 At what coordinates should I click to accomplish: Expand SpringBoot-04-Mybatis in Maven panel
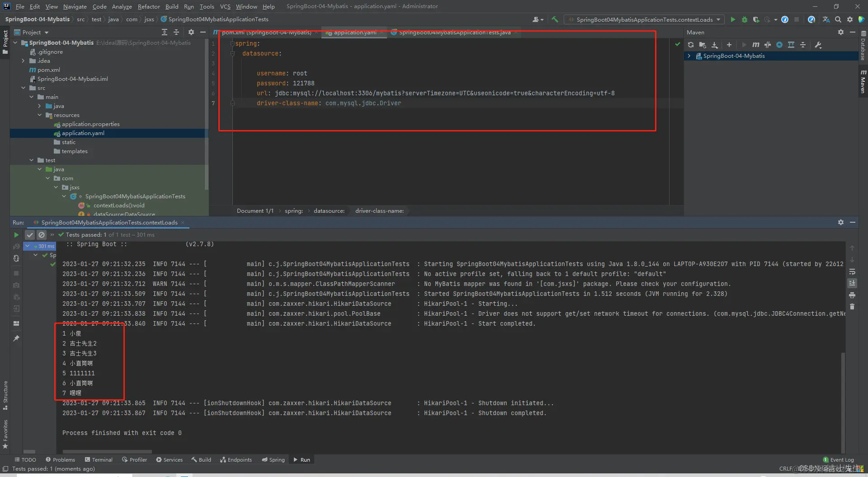(689, 56)
